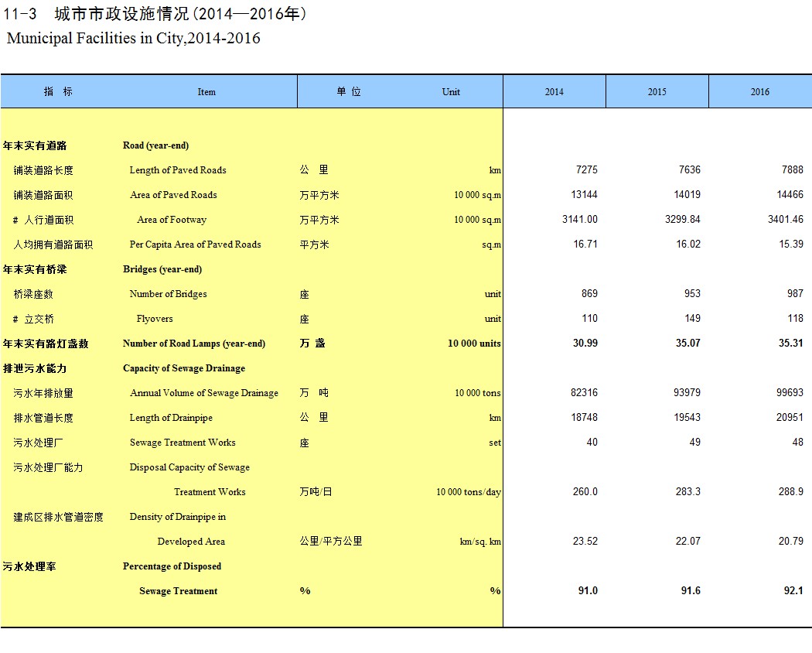The image size is (812, 653).
Task: Select per capita value 15.39
Action: (x=791, y=244)
